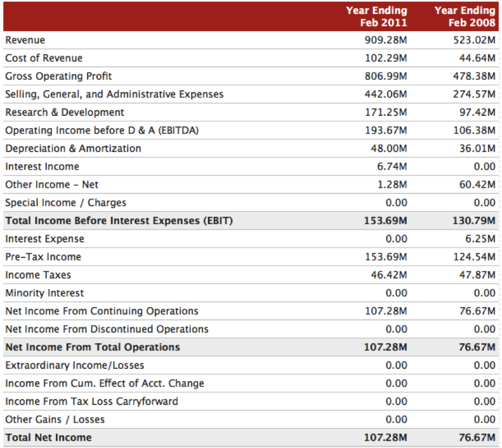This screenshot has height=448, width=502.
Task: Click the Research & Development label
Action: tap(65, 112)
